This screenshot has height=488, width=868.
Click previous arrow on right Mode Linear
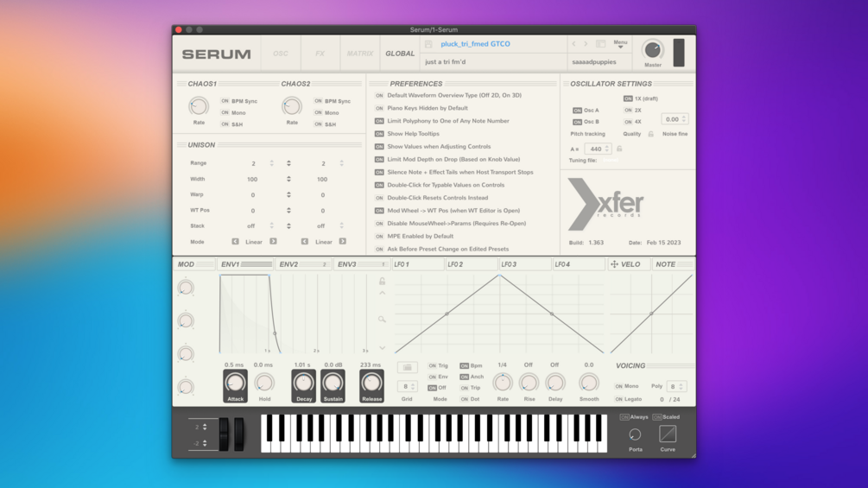(x=305, y=242)
